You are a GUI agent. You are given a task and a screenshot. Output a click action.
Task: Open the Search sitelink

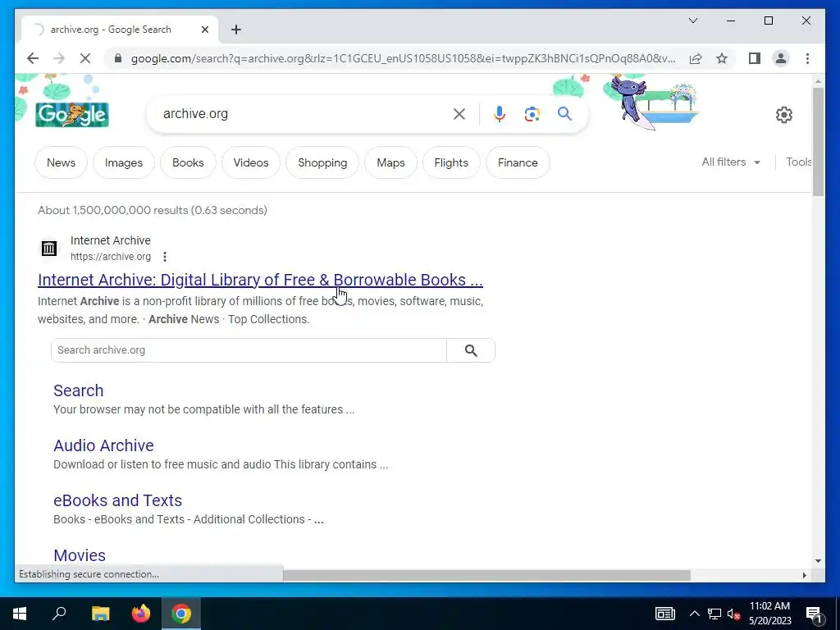click(x=79, y=390)
